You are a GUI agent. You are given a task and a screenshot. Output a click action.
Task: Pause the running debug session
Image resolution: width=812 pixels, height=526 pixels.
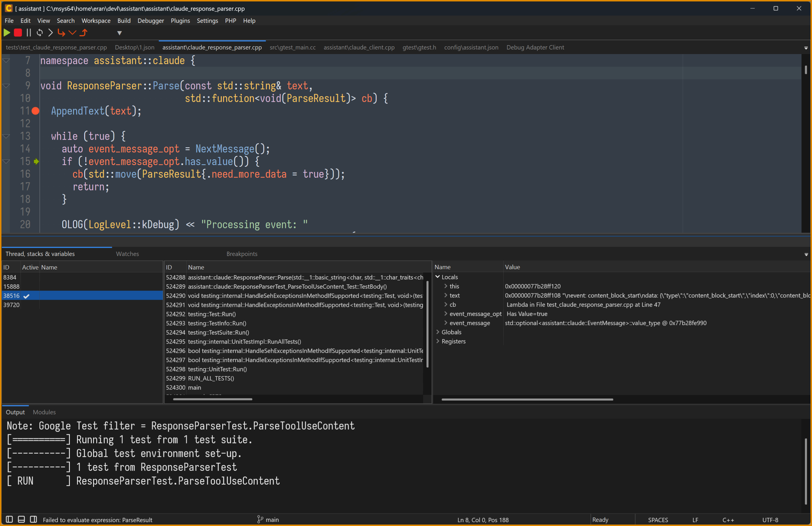(x=29, y=32)
